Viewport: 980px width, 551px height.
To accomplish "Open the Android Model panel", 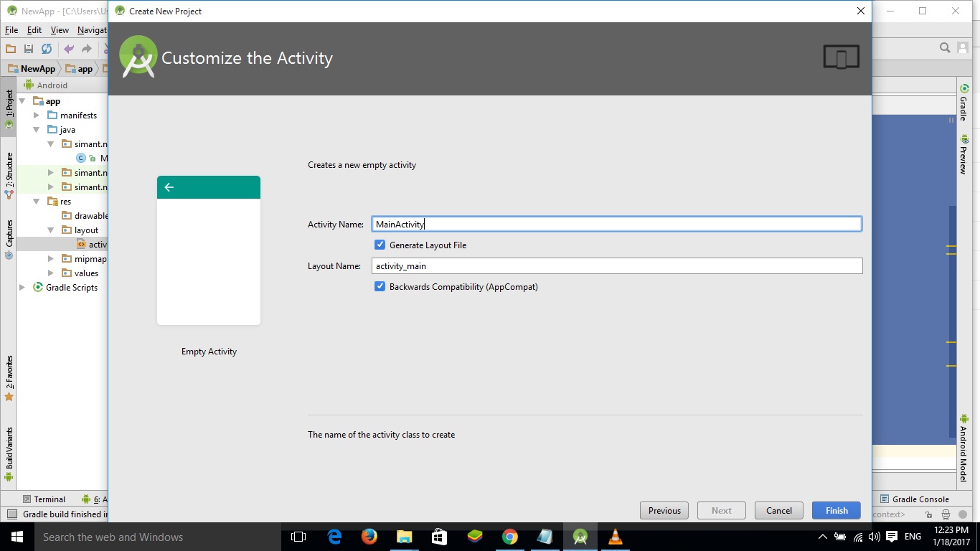I will 964,448.
